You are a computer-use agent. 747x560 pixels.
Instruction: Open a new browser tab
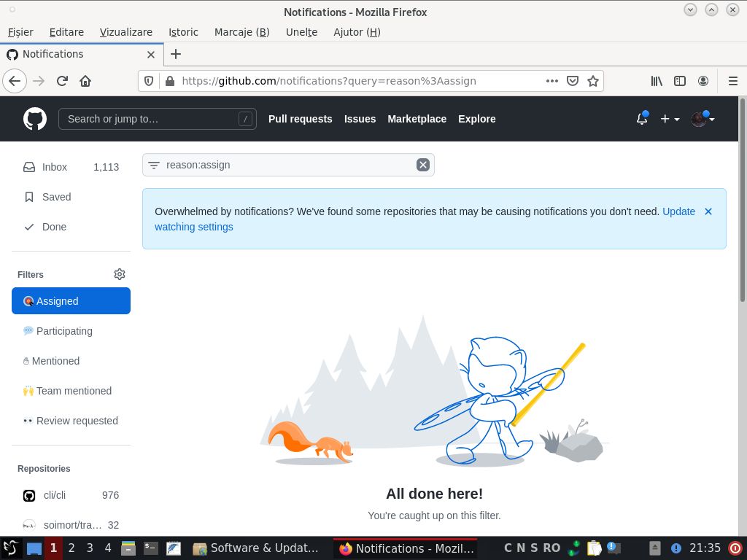pos(176,54)
